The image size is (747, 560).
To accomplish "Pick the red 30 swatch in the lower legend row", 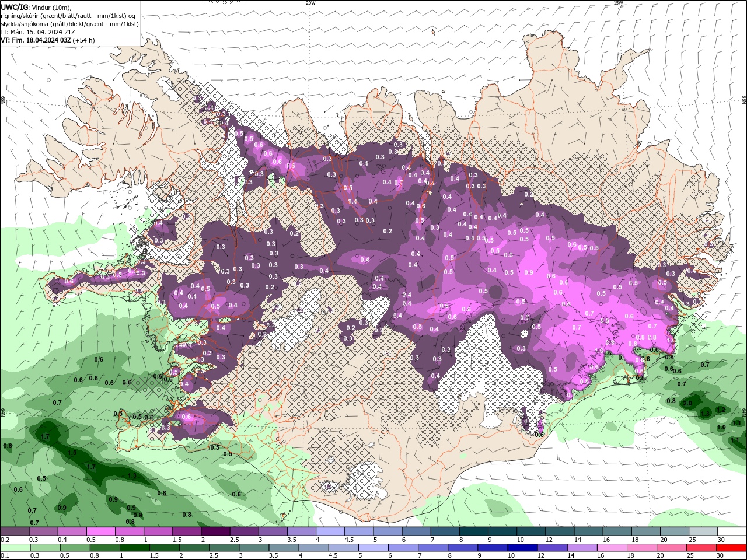I will (x=732, y=548).
